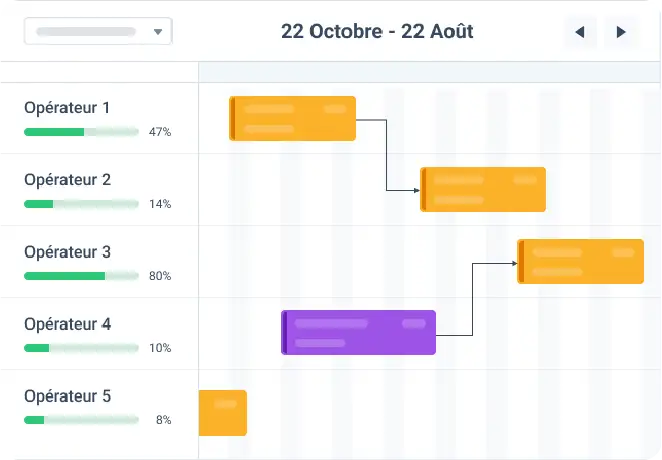Click the Opérateur 5 row label
Screen dimensions: 662x460
(68, 397)
